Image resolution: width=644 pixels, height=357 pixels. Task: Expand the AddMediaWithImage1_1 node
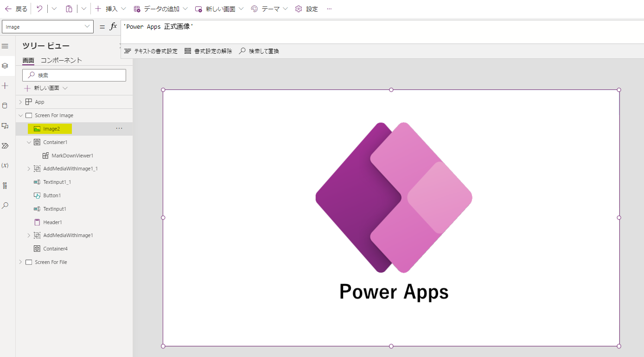[x=29, y=169]
